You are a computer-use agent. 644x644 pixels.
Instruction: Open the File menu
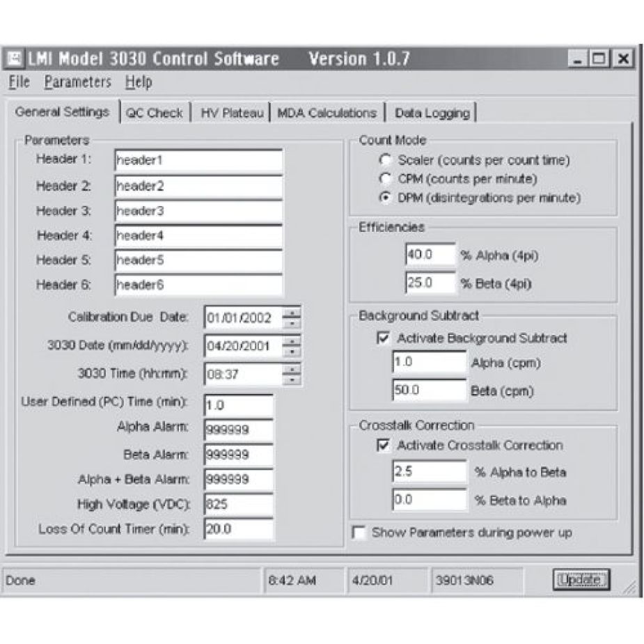(19, 82)
